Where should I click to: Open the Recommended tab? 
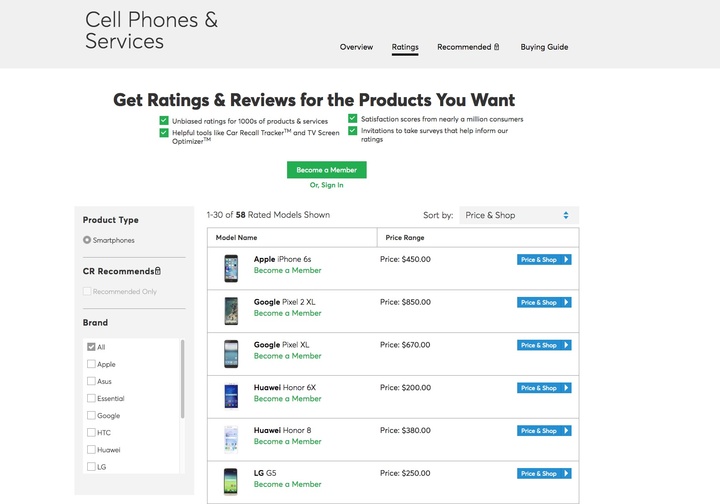(464, 47)
